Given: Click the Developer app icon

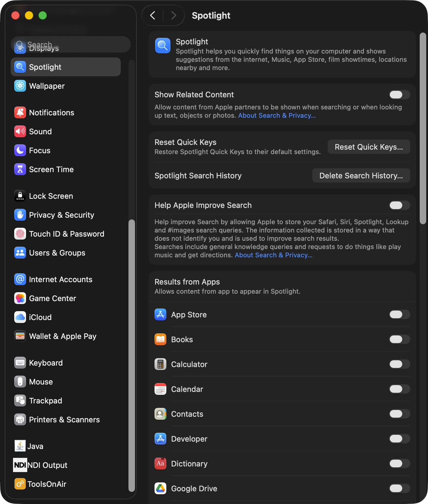Looking at the screenshot, I should pos(160,439).
